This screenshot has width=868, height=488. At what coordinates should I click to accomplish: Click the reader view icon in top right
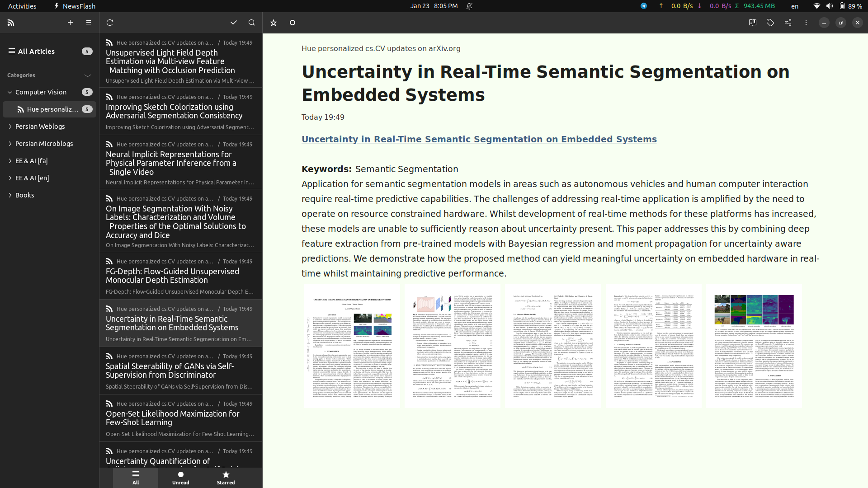752,23
